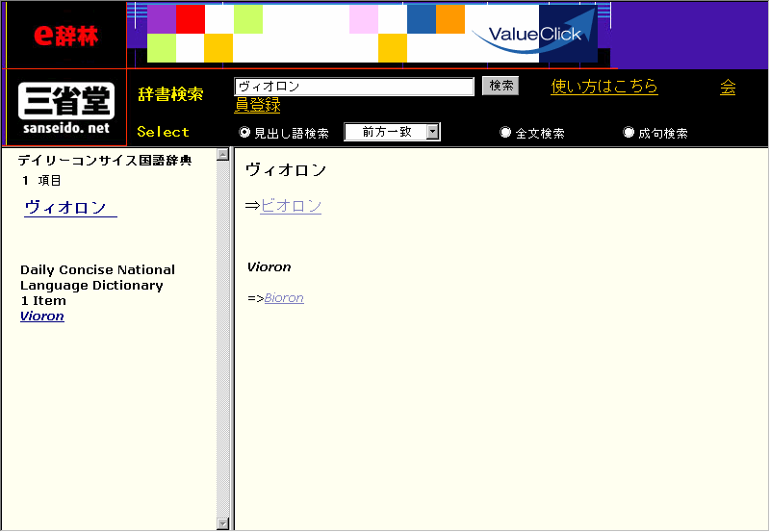Click the red square in the banner
Viewport: 770px width, 532px height.
191,19
